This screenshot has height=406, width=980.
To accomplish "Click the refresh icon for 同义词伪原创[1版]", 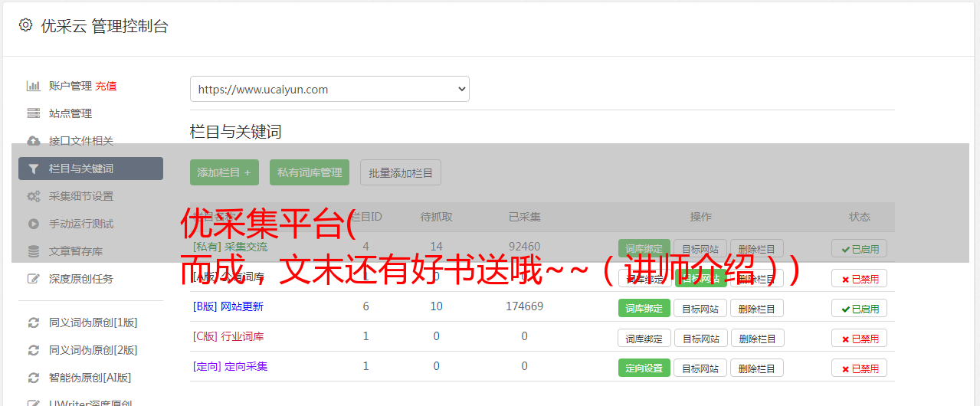I will pos(33,323).
